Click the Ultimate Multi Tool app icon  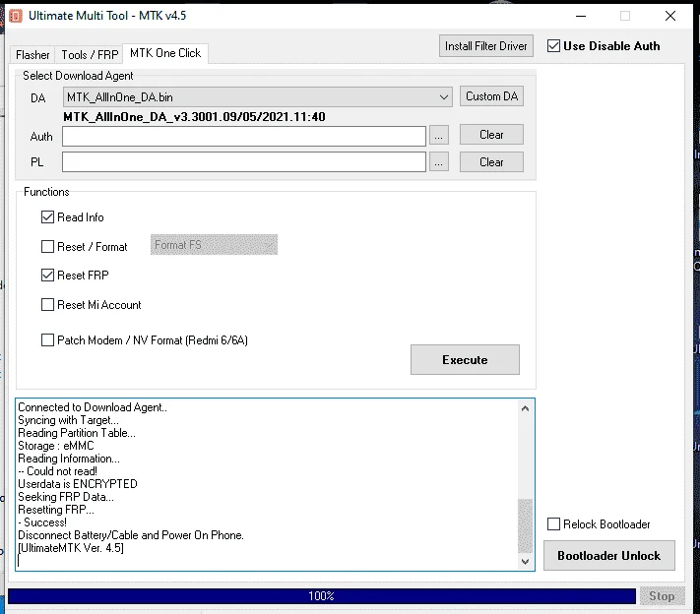(x=16, y=16)
